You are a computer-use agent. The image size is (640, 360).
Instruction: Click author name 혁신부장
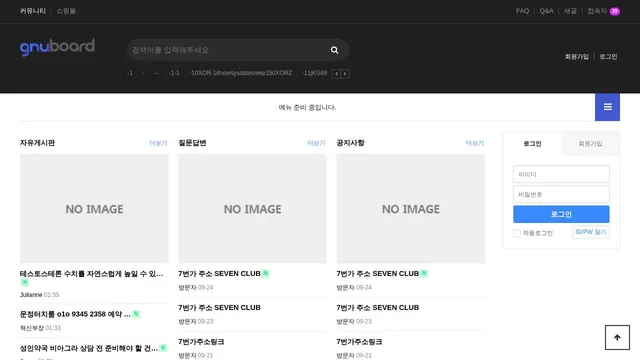click(x=31, y=328)
